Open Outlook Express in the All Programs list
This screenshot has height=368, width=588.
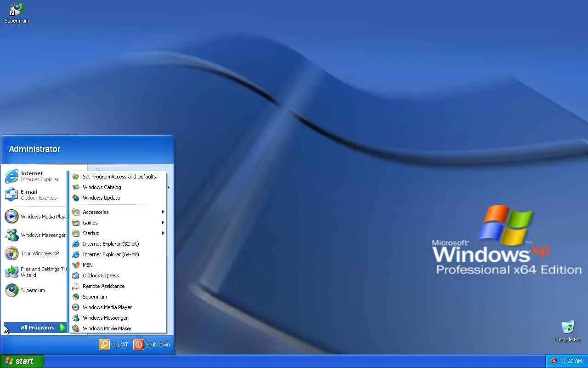[x=118, y=276]
